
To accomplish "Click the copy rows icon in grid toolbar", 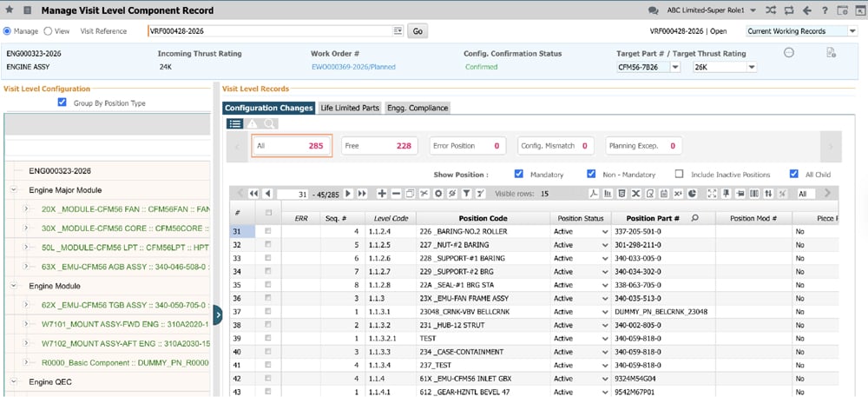I will [411, 193].
